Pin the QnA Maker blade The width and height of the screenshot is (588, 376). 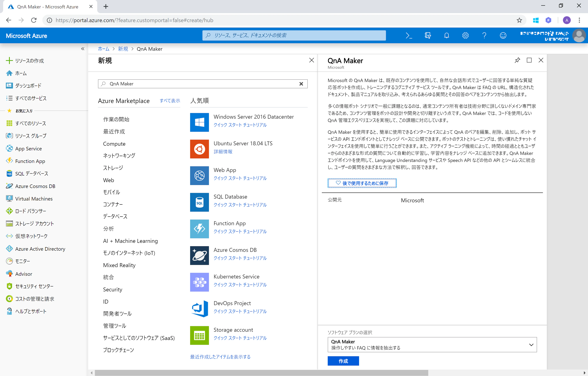pos(517,60)
